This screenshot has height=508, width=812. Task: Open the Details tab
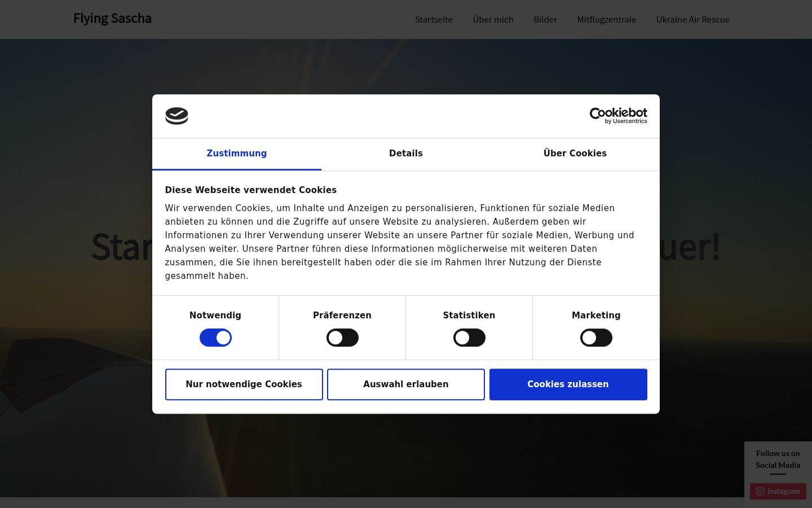406,154
